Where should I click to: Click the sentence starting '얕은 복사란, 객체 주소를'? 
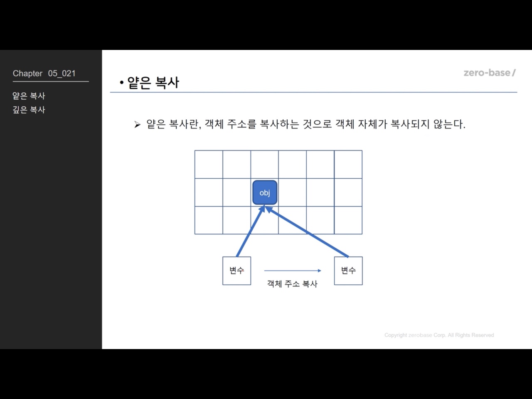point(305,124)
